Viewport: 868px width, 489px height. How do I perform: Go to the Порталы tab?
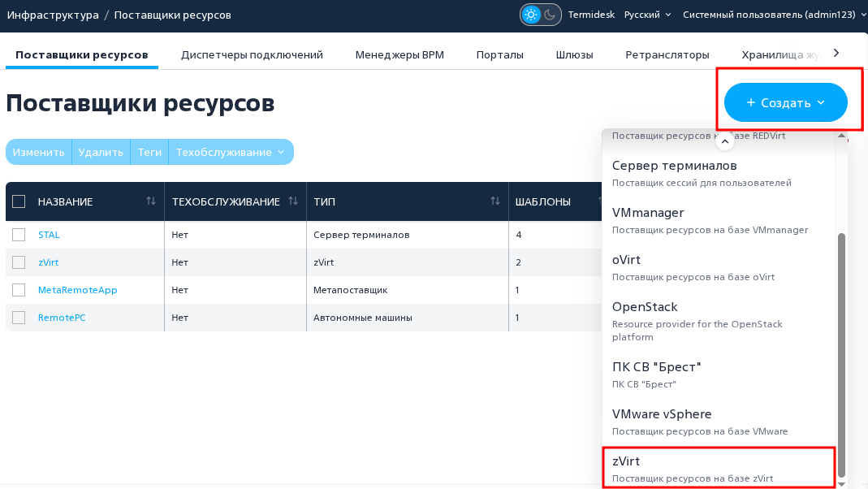[500, 54]
